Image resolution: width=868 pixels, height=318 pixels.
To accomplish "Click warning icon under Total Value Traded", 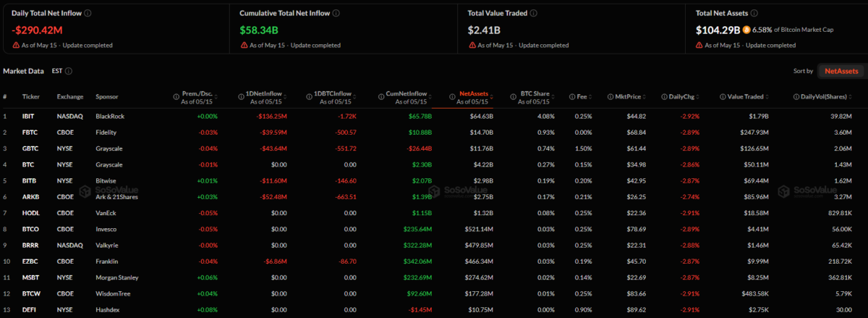I will click(472, 45).
